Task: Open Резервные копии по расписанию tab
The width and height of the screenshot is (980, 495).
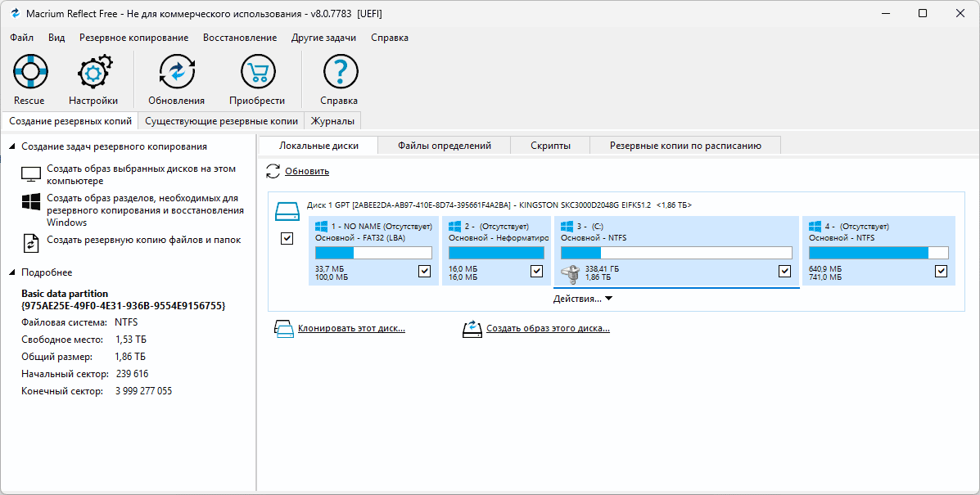Action: (685, 146)
